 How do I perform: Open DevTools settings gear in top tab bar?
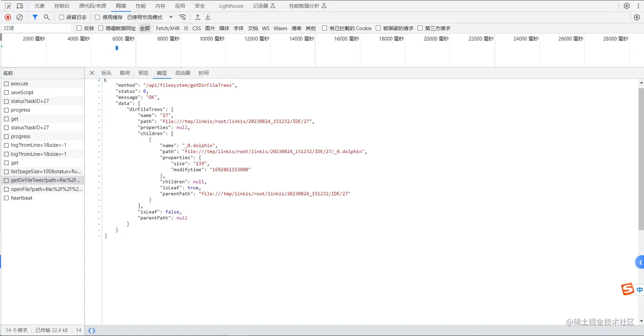tap(627, 6)
